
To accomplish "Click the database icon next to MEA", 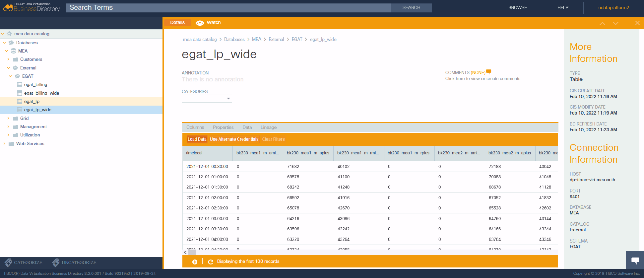I will pyautogui.click(x=14, y=51).
